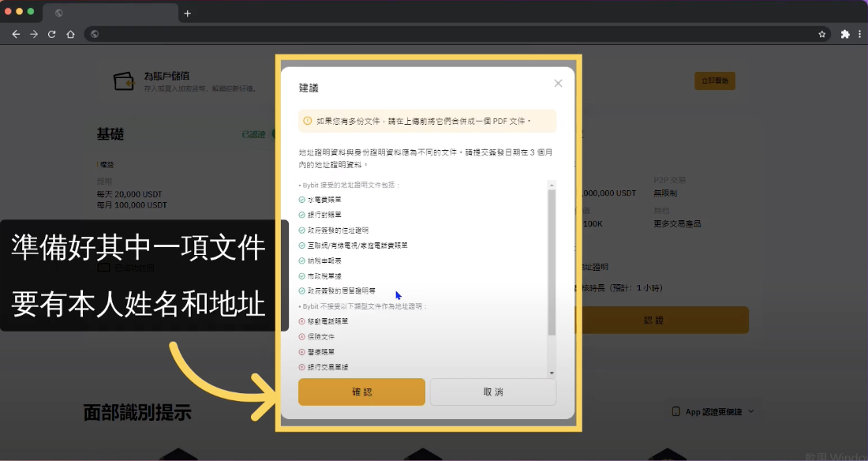Click the document list scrollbar thumb
The image size is (868, 461).
(x=552, y=262)
